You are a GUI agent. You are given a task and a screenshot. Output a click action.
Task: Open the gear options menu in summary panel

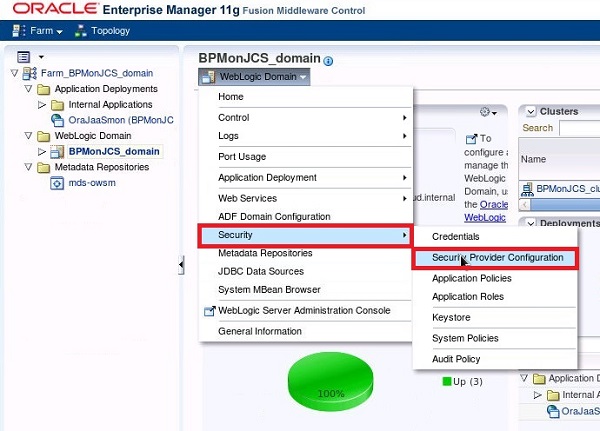coord(488,112)
